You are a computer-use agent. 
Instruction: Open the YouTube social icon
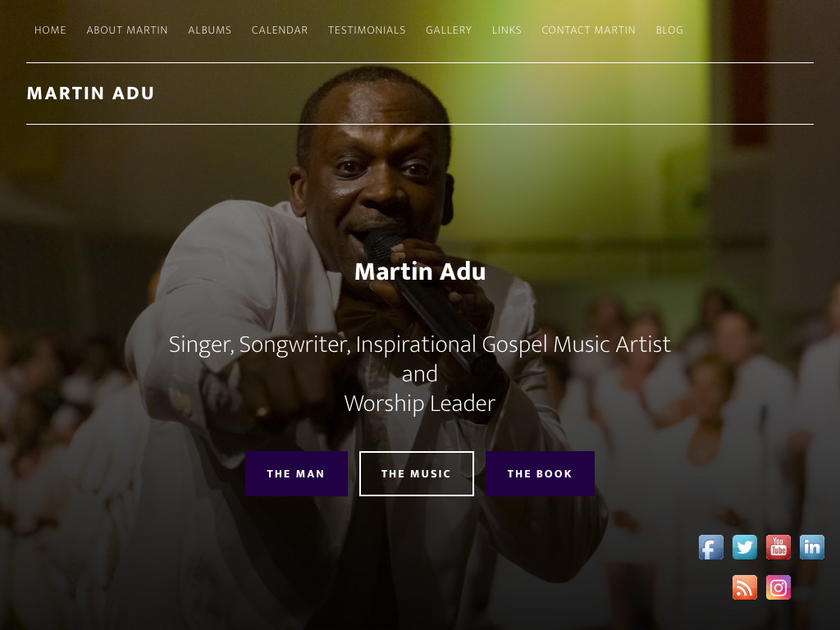pos(778,547)
